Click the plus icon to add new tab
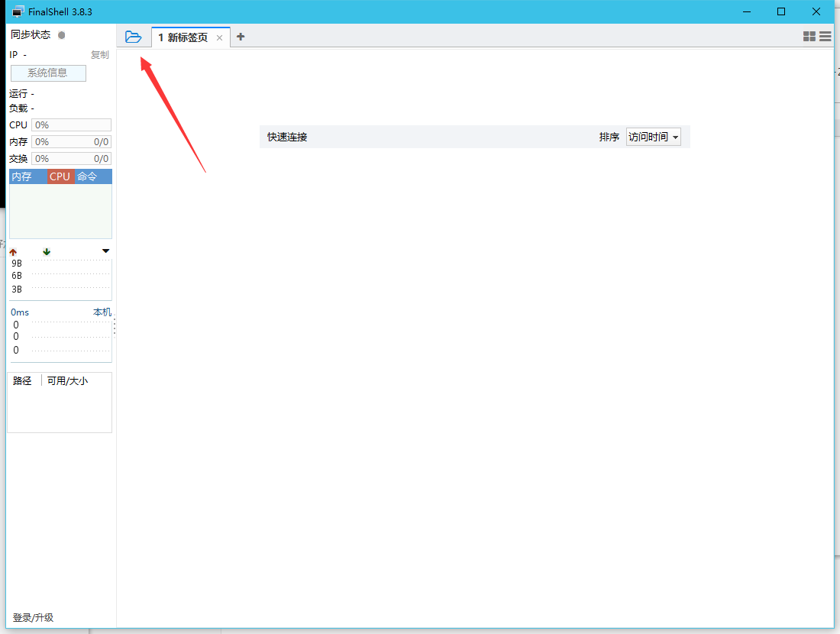The width and height of the screenshot is (840, 634). (x=241, y=37)
